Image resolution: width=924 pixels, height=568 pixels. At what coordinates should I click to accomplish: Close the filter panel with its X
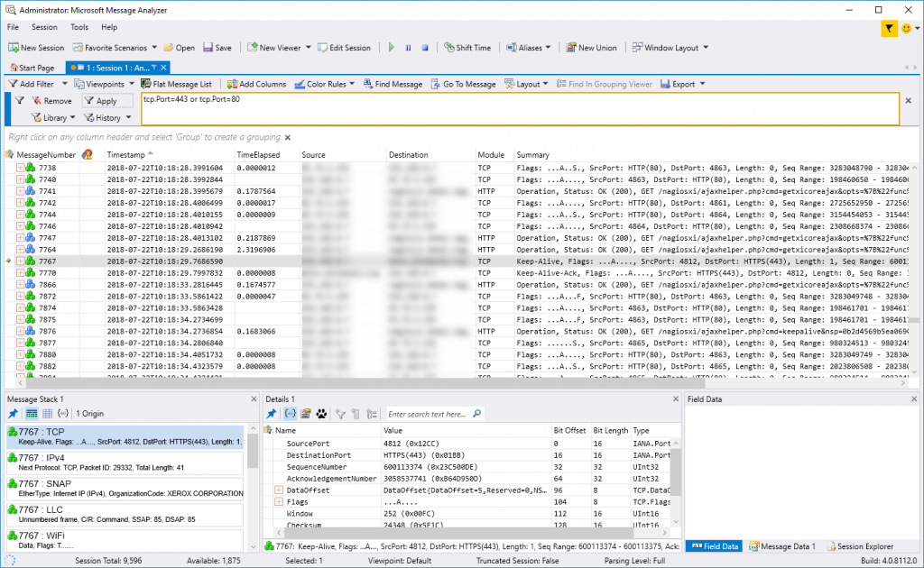coord(908,101)
